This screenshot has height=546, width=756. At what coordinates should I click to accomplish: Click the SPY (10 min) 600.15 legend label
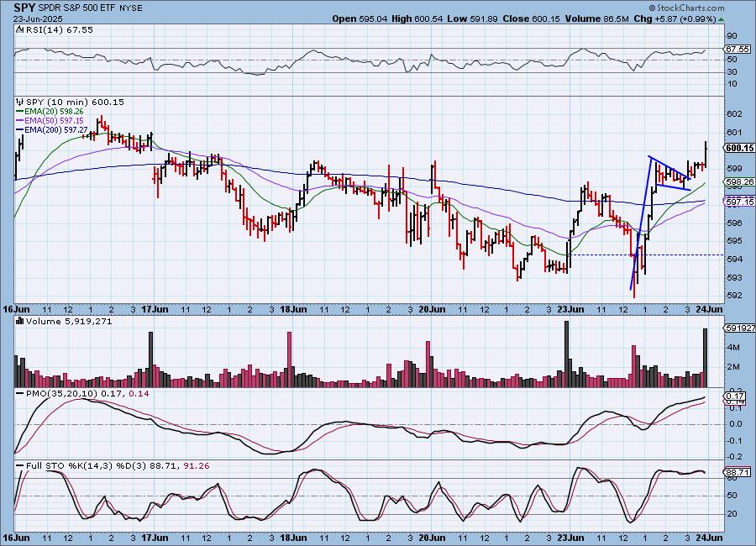pyautogui.click(x=75, y=102)
